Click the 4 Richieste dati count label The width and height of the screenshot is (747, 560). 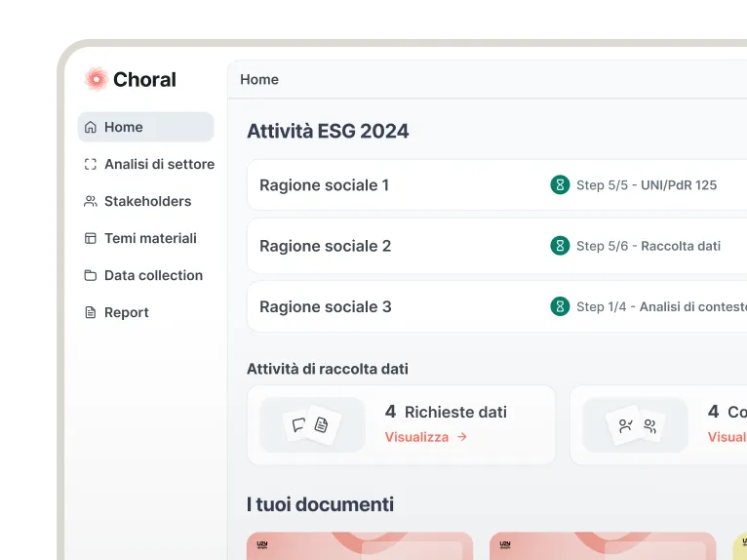click(x=446, y=412)
